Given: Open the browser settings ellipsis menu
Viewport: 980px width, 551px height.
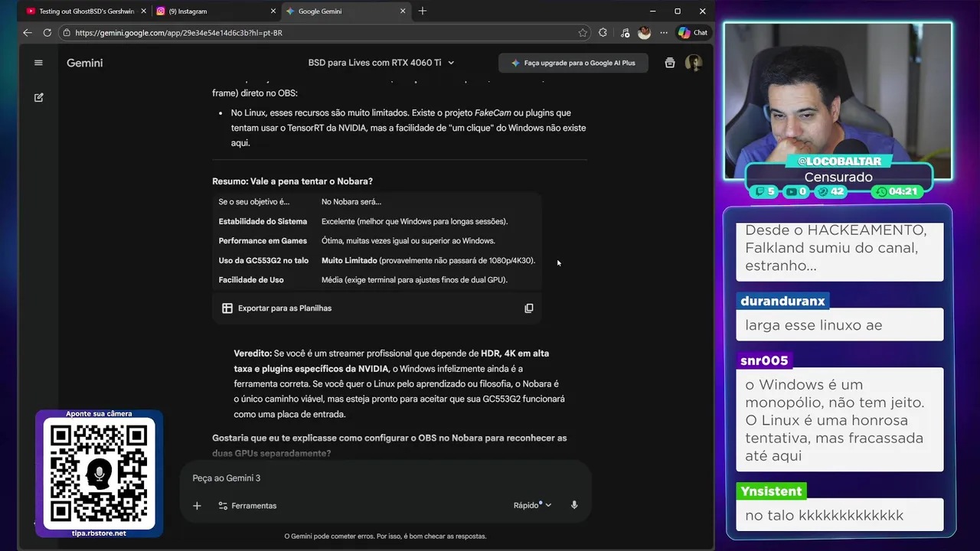Looking at the screenshot, I should pyautogui.click(x=663, y=33).
